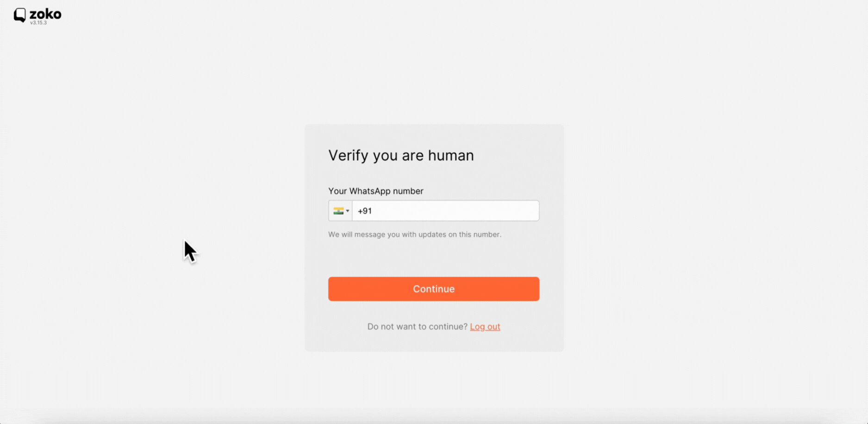The height and width of the screenshot is (424, 868).
Task: Click the word "human" in heading
Action: point(450,155)
